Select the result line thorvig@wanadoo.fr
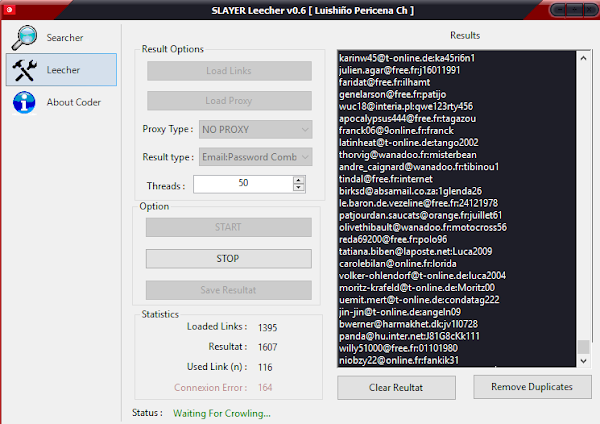 408,155
